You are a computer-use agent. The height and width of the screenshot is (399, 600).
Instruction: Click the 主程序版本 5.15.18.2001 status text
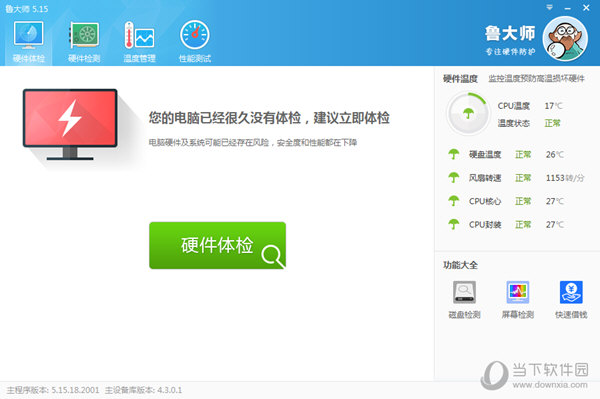[x=53, y=390]
